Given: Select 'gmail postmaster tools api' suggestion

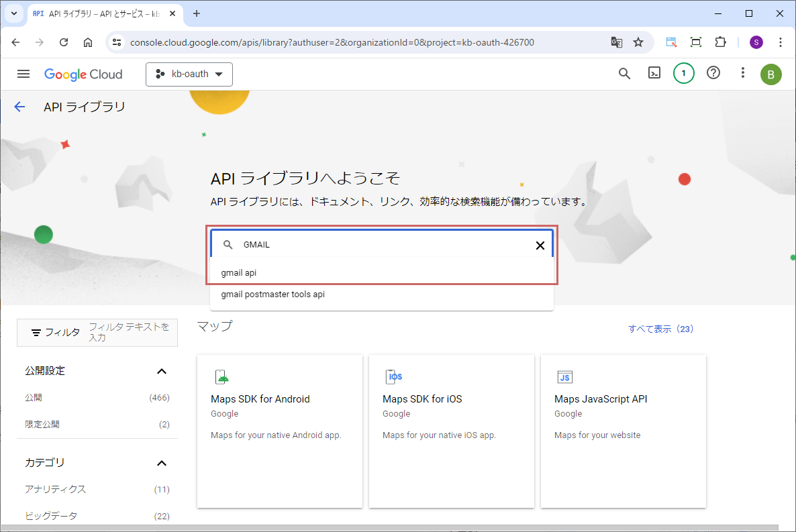Looking at the screenshot, I should [272, 294].
